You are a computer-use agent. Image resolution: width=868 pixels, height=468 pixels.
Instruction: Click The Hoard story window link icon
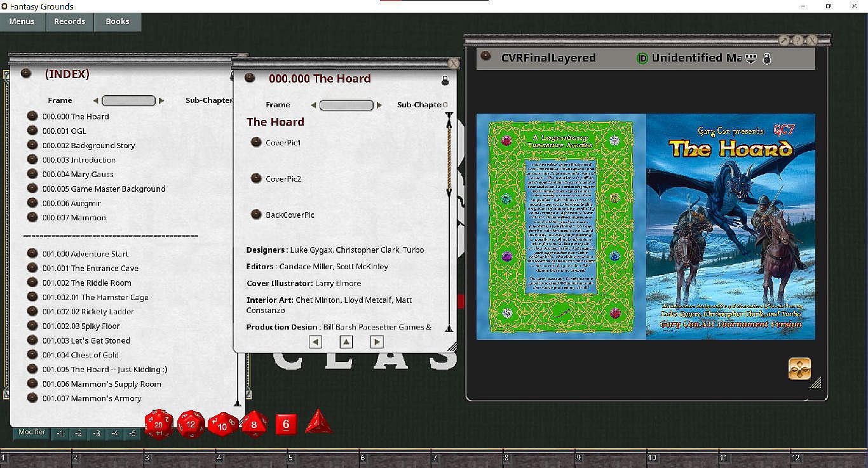click(250, 78)
